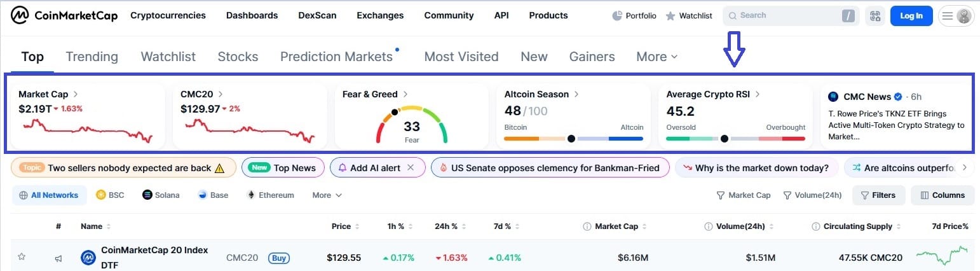Open the Portfolio pie chart icon

point(617,16)
